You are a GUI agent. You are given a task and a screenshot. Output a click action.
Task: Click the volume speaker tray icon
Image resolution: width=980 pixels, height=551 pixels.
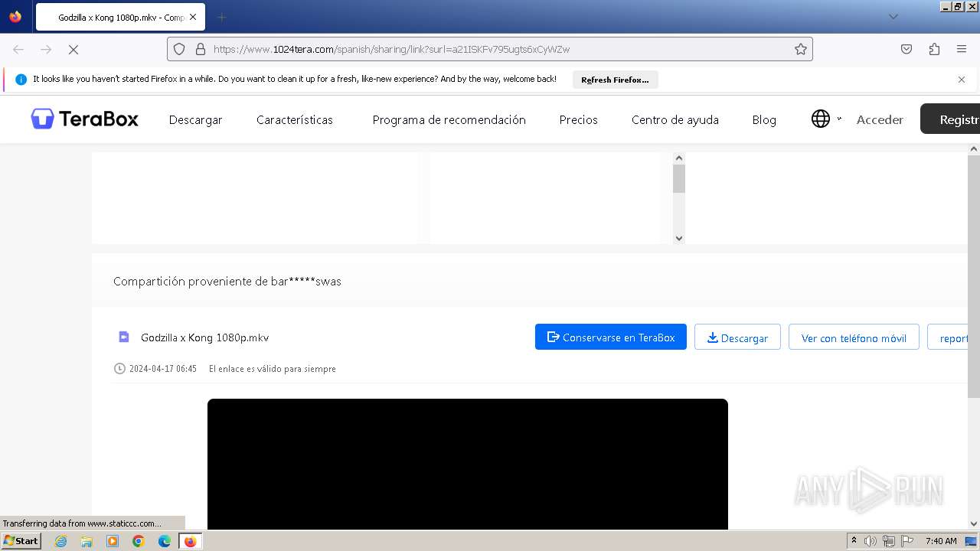(871, 541)
